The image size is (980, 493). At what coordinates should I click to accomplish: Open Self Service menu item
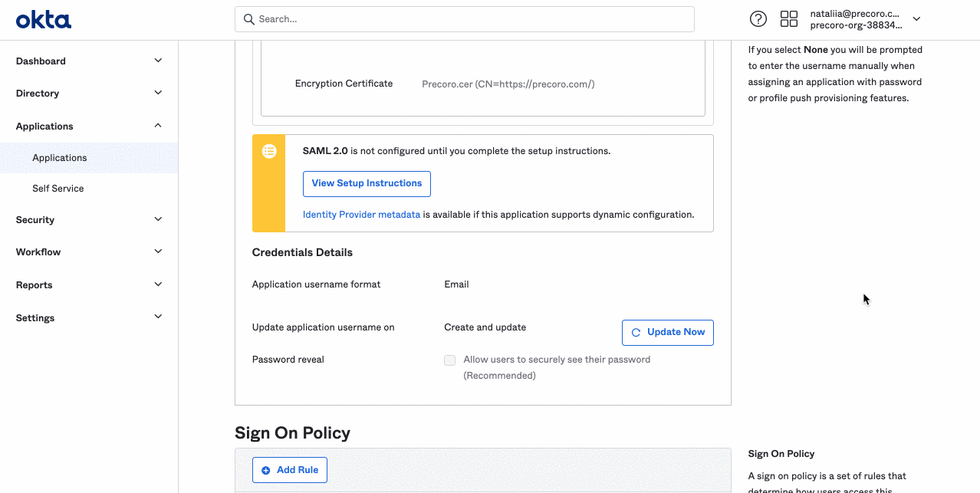(58, 189)
